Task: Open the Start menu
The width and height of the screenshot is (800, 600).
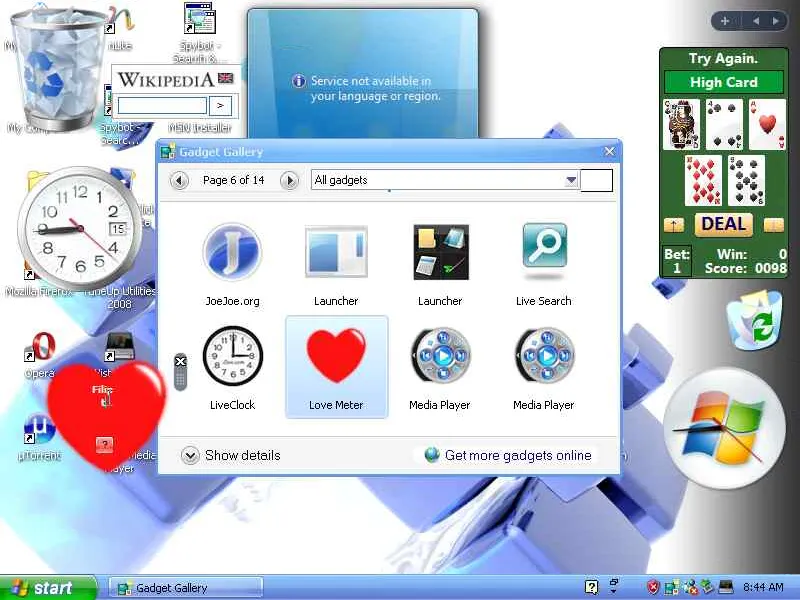Action: (48, 588)
